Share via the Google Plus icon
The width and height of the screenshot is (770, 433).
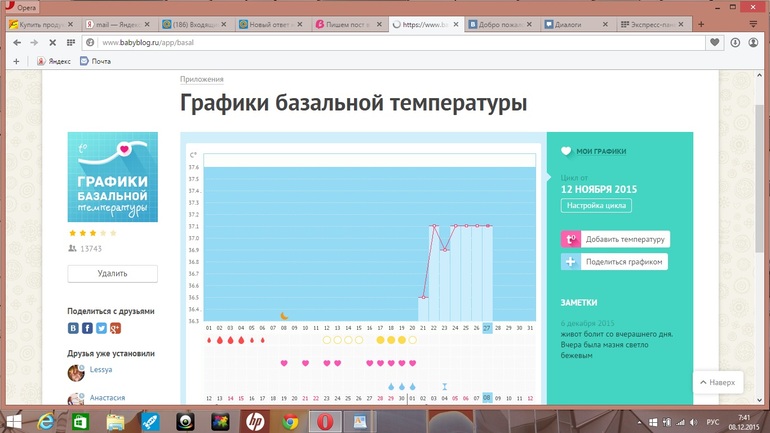[115, 328]
